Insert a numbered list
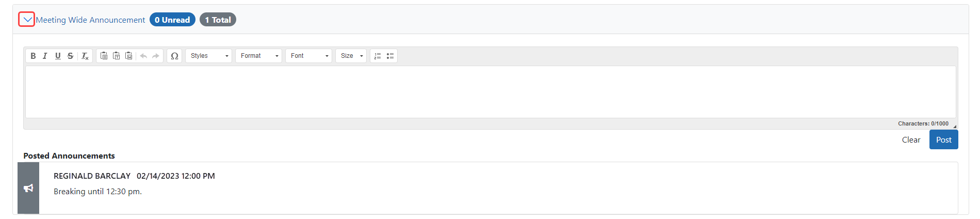This screenshot has height=219, width=980. tap(378, 56)
